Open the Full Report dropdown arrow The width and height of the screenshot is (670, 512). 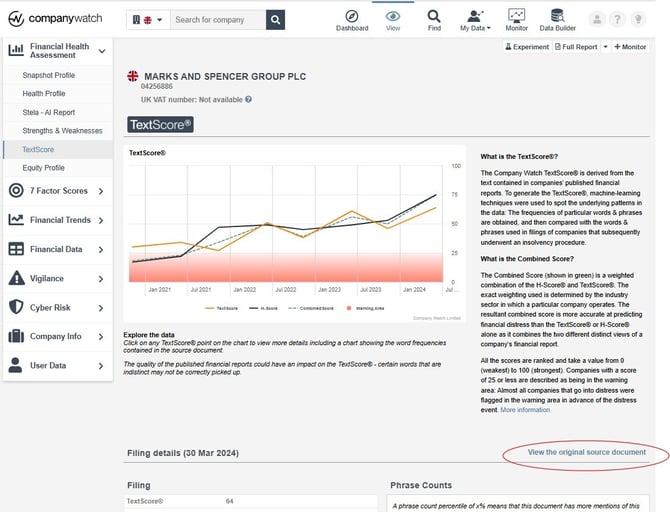[x=605, y=47]
